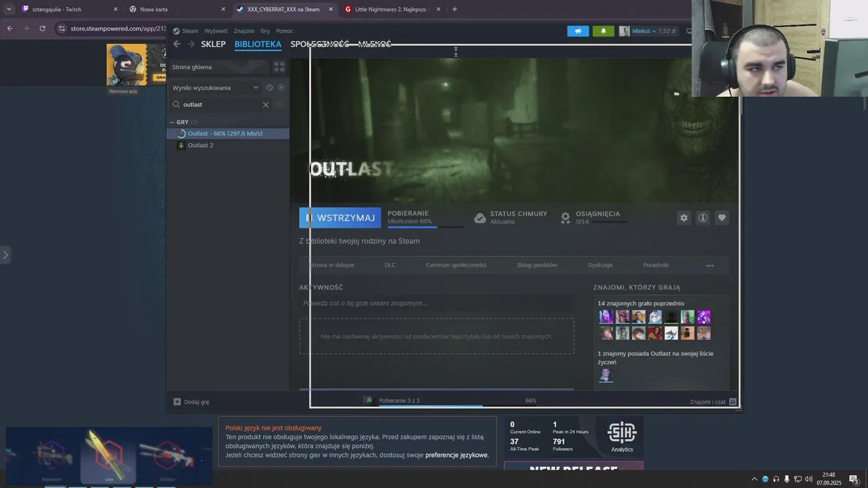The image size is (868, 488).
Task: Sort library by recent clock icon
Action: click(269, 87)
